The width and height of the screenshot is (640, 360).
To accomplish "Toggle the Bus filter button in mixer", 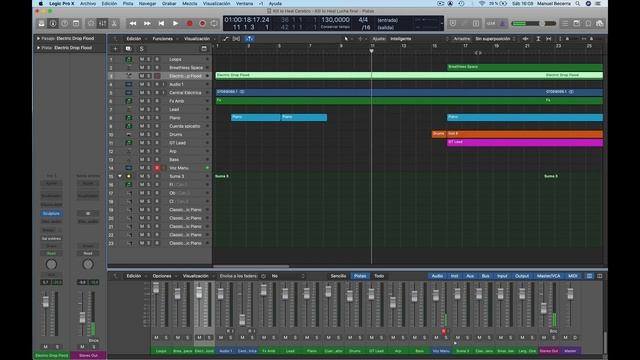I will 485,276.
